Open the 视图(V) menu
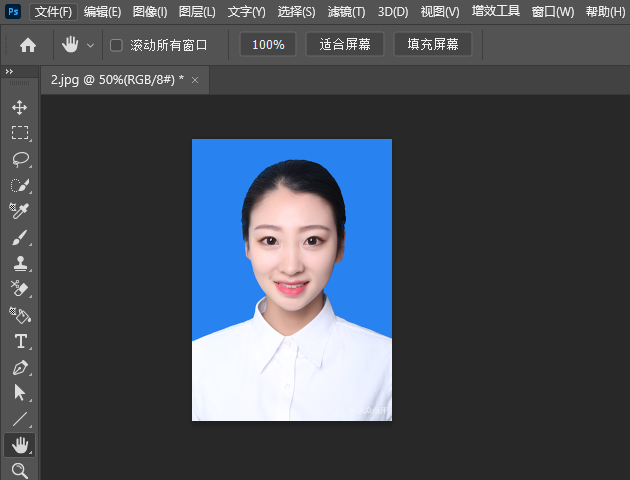 [440, 12]
